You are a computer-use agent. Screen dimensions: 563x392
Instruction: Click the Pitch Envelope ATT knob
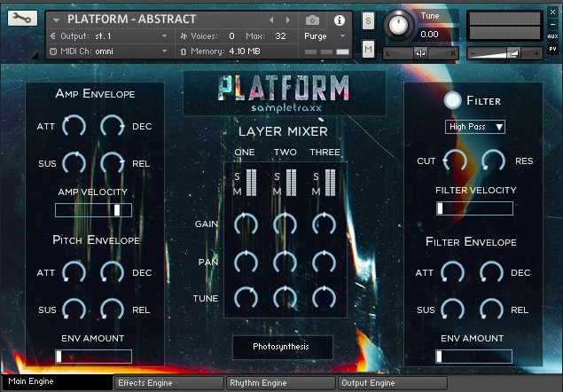point(74,272)
